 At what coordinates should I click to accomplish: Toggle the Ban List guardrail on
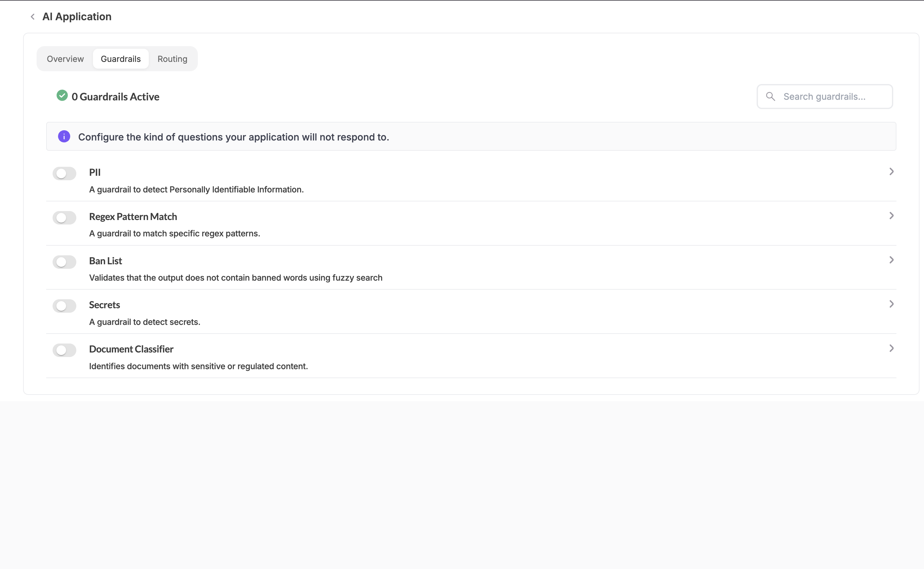[x=64, y=262]
